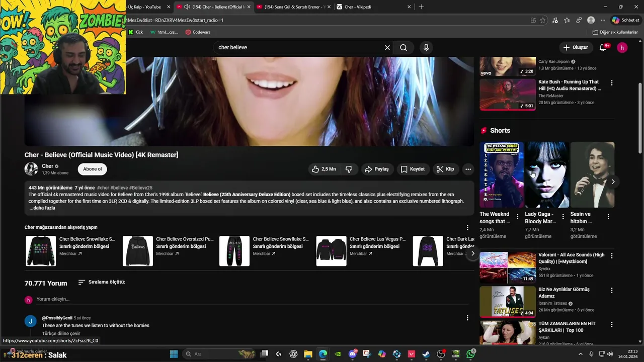Open Cher Believe Las Vegas product thumbnail
The height and width of the screenshot is (362, 644).
pyautogui.click(x=331, y=251)
